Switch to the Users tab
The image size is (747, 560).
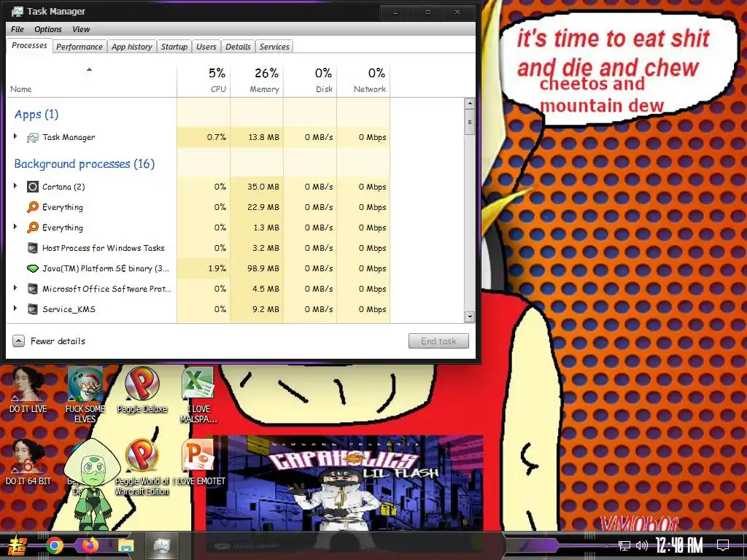point(206,47)
